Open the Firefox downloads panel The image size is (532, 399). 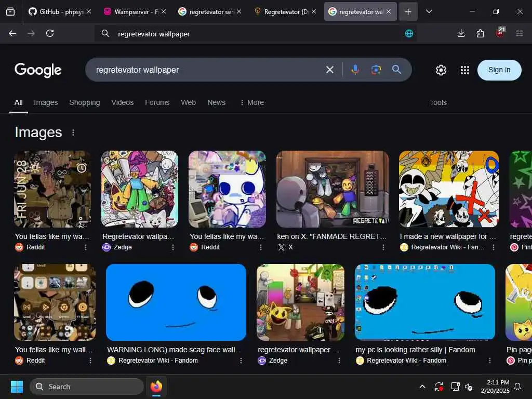[461, 33]
